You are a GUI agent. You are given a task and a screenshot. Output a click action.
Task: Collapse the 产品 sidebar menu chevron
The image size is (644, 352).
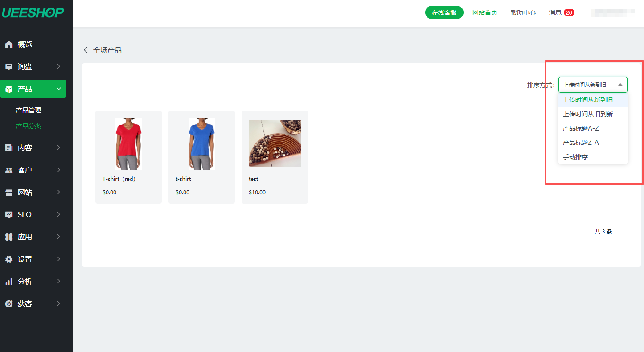click(59, 89)
